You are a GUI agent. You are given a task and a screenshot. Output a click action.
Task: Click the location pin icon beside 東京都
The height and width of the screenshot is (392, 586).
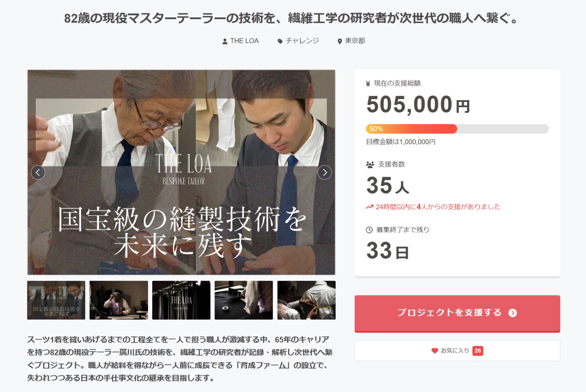coord(340,41)
